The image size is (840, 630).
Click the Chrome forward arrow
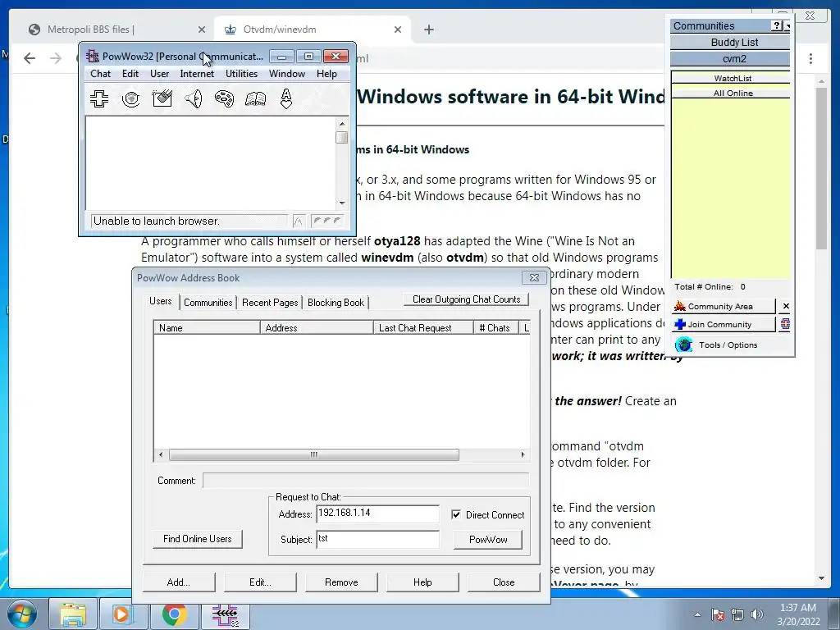click(x=56, y=58)
